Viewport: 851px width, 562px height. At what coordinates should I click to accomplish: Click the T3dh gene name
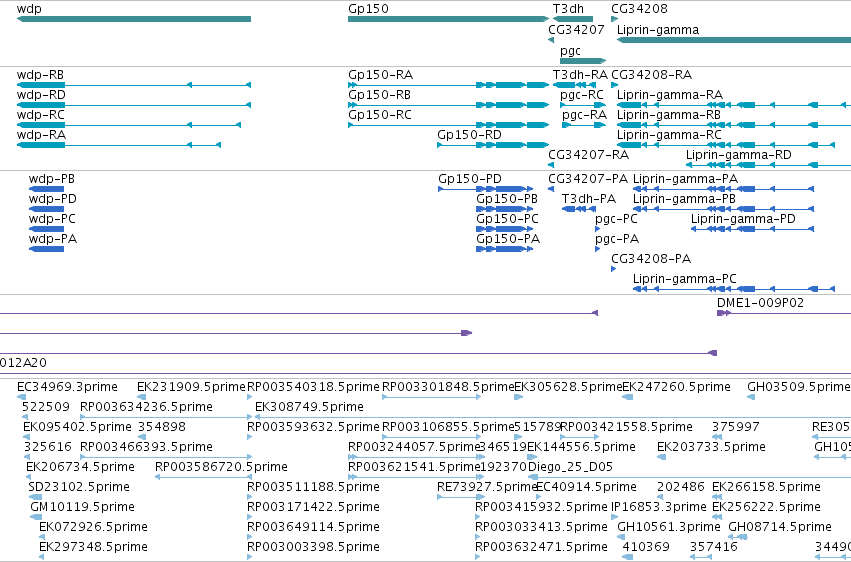568,9
